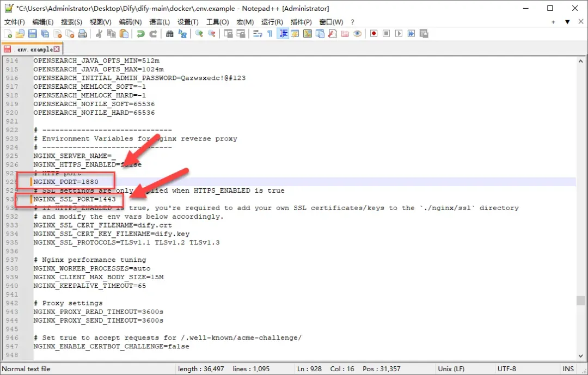
Task: Open the tab list dropdown triangle
Action: (x=567, y=22)
